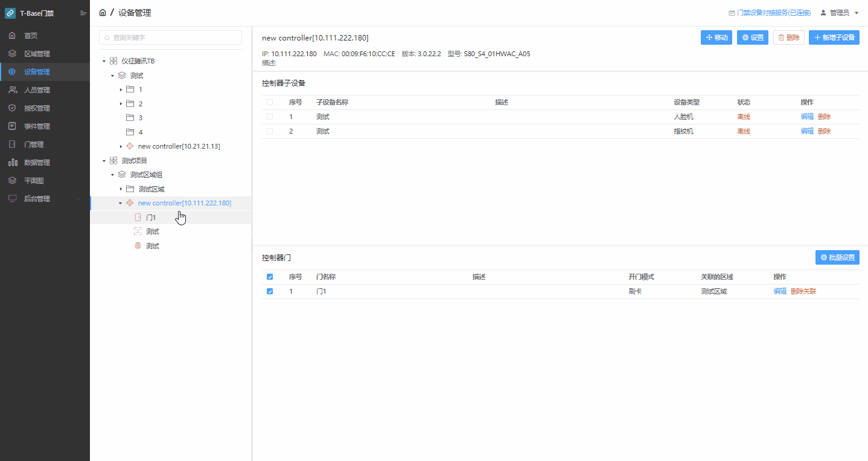Screen dimensions: 868x461
Task: Click 删除 link for 指纹机 row
Action: pyautogui.click(x=825, y=131)
